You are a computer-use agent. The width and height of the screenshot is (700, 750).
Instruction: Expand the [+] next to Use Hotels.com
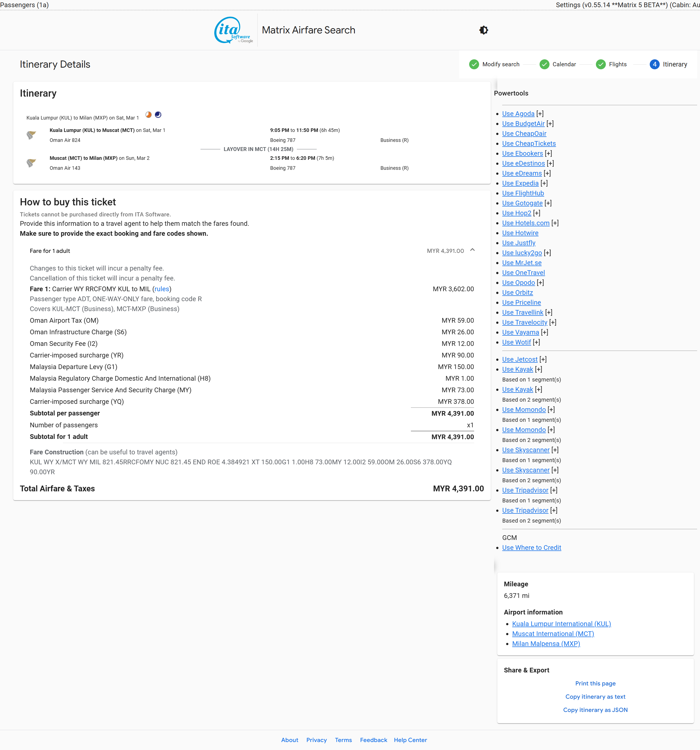[555, 223]
